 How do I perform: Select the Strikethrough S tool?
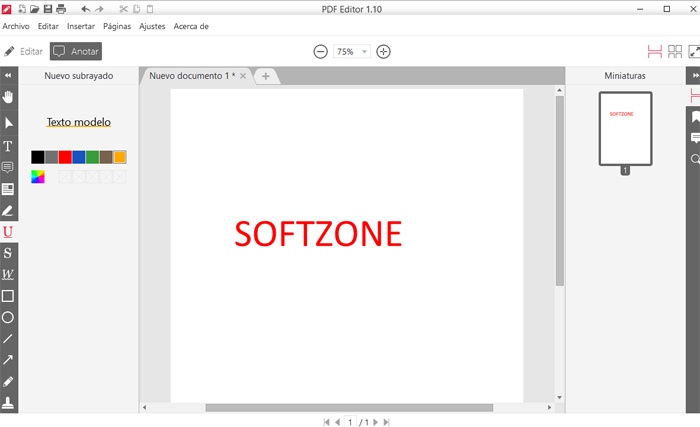tap(8, 253)
